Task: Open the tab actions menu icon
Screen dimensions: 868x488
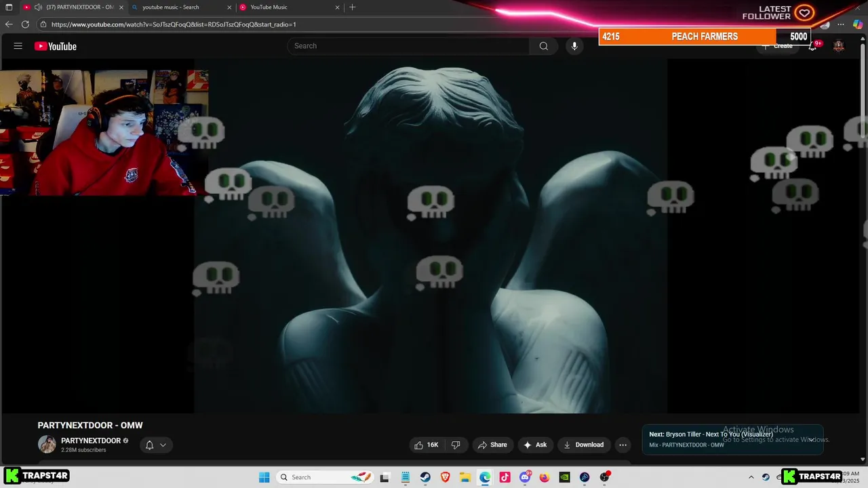Action: click(9, 7)
